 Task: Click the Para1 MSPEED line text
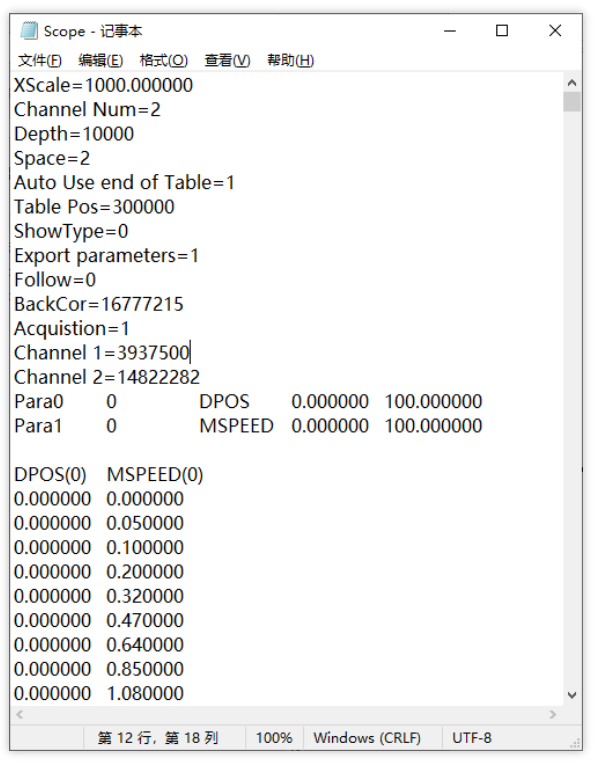click(248, 426)
